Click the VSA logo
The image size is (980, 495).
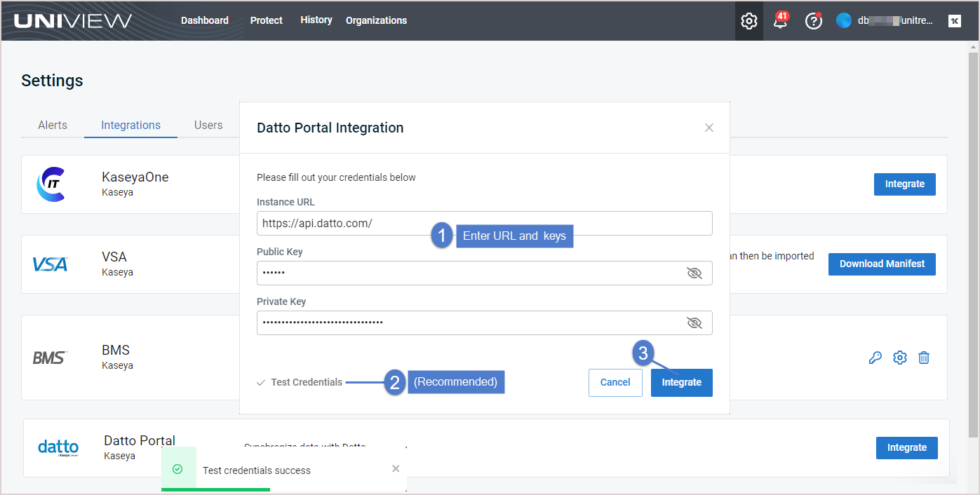51,264
